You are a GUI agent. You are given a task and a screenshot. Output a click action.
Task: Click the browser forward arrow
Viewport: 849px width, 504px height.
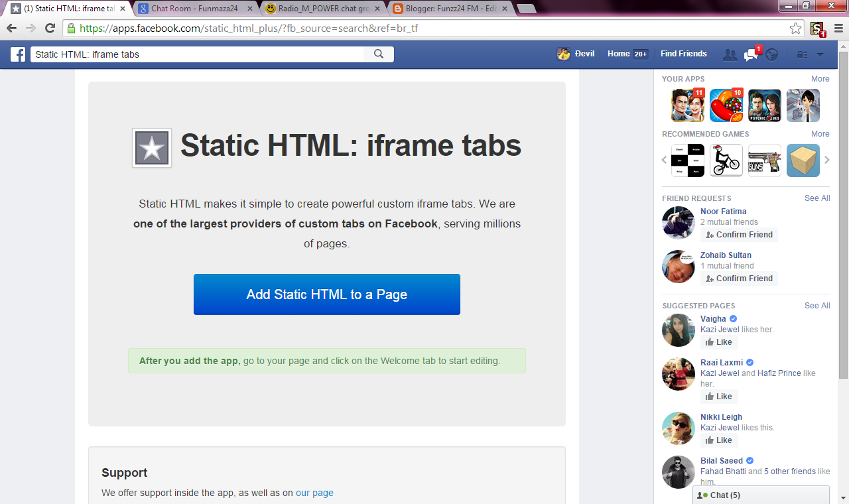(31, 29)
